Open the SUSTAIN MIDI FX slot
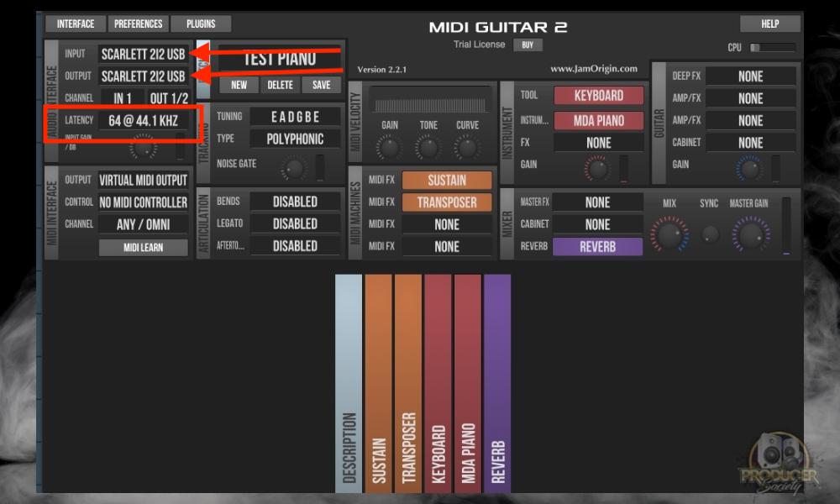The image size is (840, 504). point(447,180)
